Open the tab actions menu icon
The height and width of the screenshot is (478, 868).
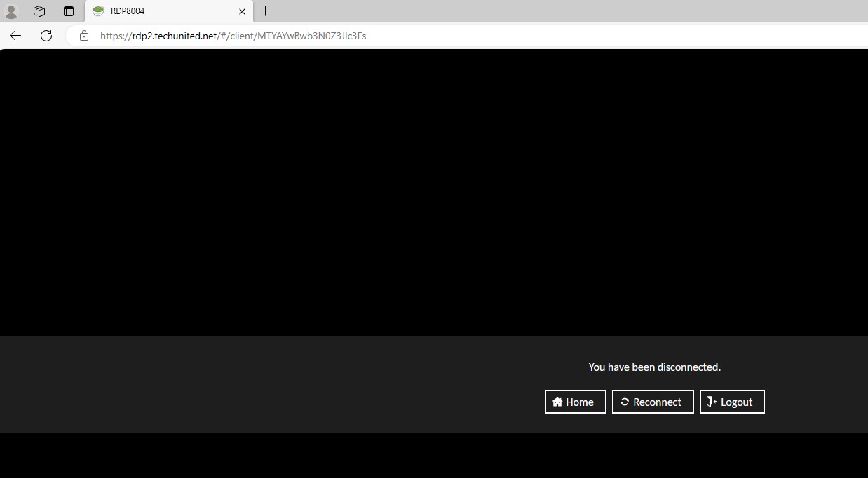(68, 11)
